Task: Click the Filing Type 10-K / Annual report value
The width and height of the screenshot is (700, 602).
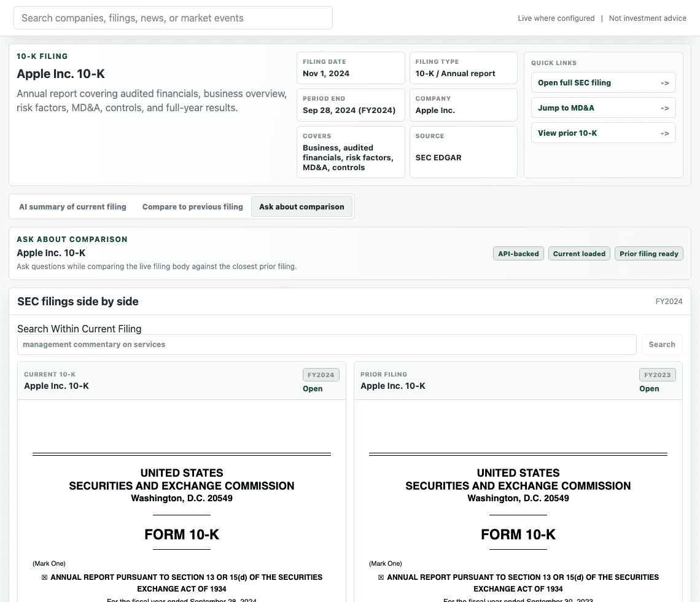Action: pos(455,74)
